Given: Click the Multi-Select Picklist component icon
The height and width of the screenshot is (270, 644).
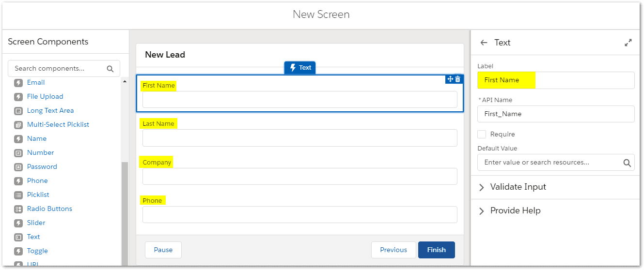Looking at the screenshot, I should tap(18, 125).
